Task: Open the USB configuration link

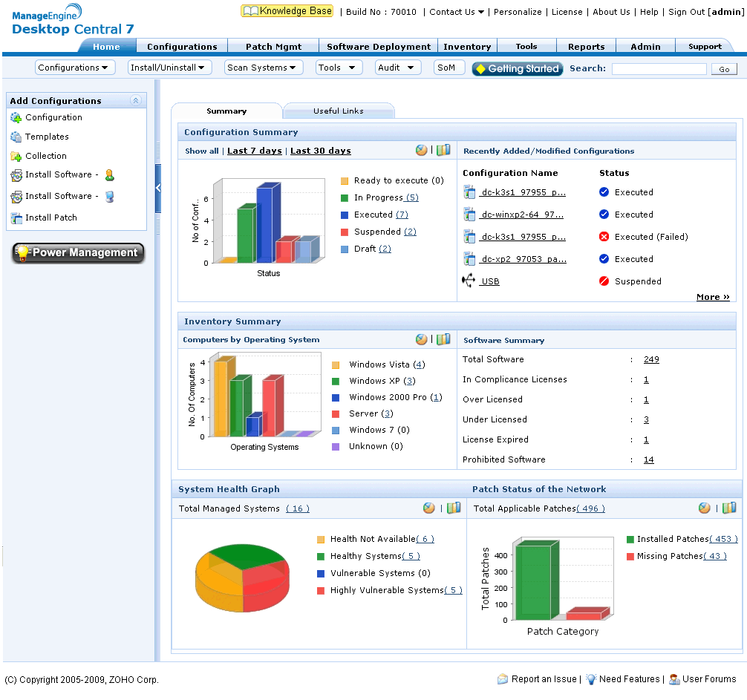Action: (490, 281)
